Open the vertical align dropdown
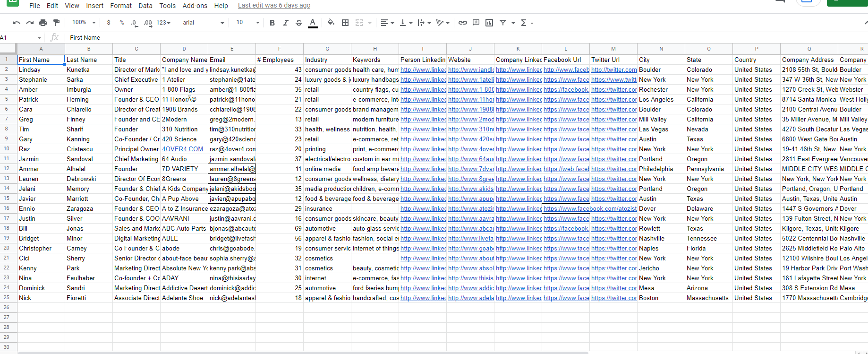Viewport: 868px width, 354px height. (x=406, y=23)
